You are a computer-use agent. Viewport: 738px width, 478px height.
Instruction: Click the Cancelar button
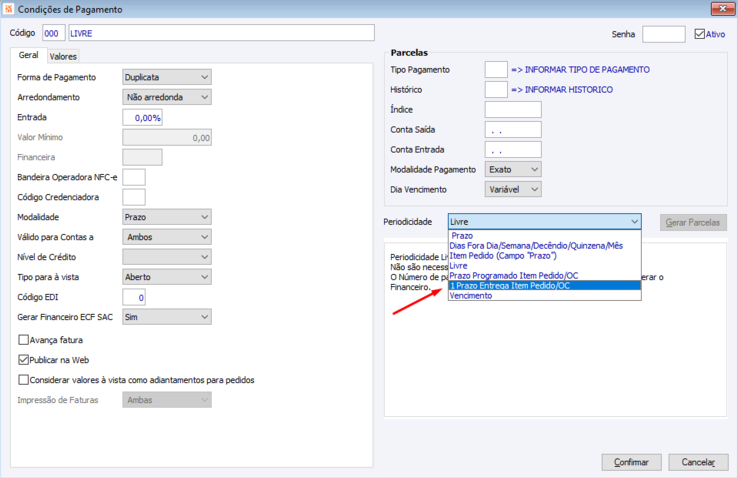click(698, 462)
